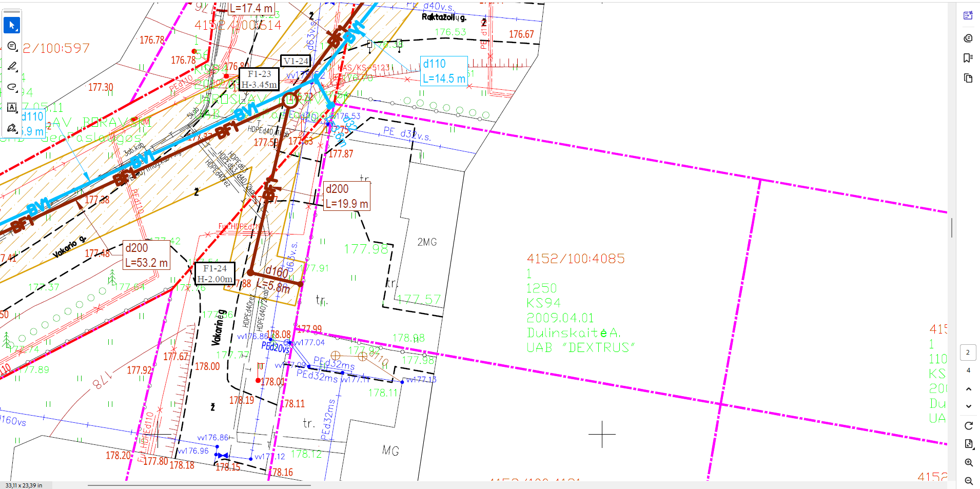The width and height of the screenshot is (980, 489).
Task: Open the page thumbnails panel
Action: coord(968,79)
